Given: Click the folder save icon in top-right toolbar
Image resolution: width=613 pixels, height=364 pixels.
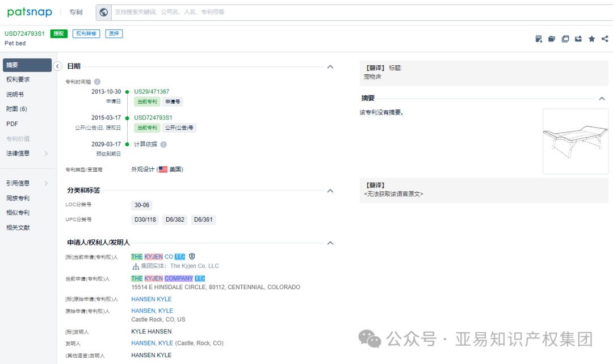Looking at the screenshot, I should tap(552, 39).
